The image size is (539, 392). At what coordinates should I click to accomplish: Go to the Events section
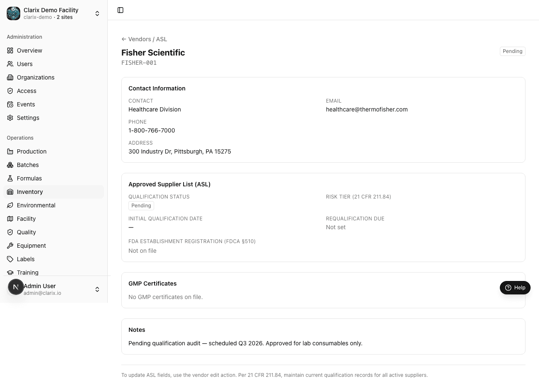click(x=53, y=104)
